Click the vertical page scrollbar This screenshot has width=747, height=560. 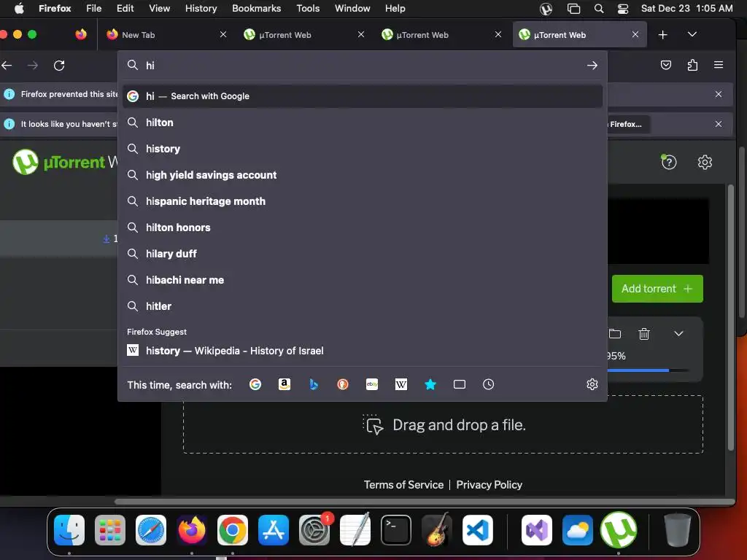pyautogui.click(x=731, y=317)
